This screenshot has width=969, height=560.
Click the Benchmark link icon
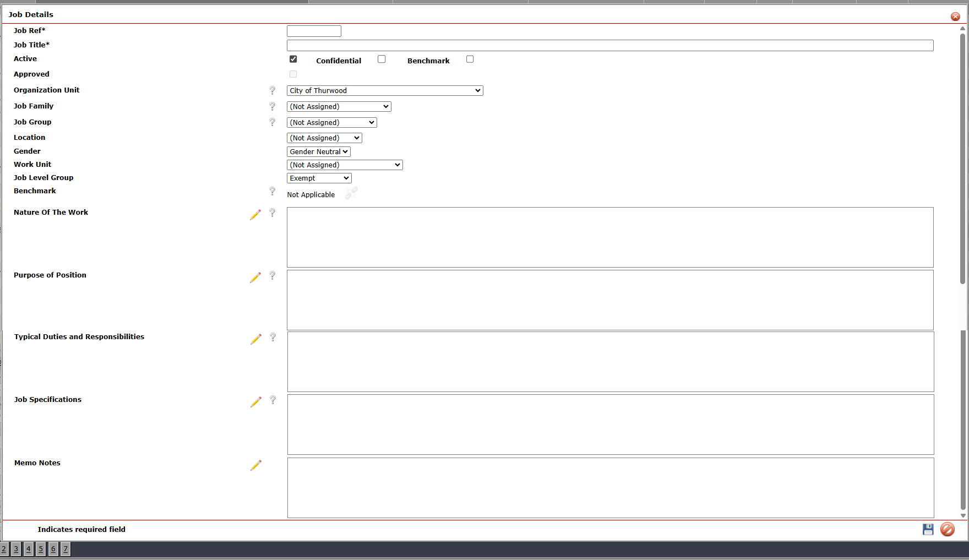pyautogui.click(x=351, y=193)
